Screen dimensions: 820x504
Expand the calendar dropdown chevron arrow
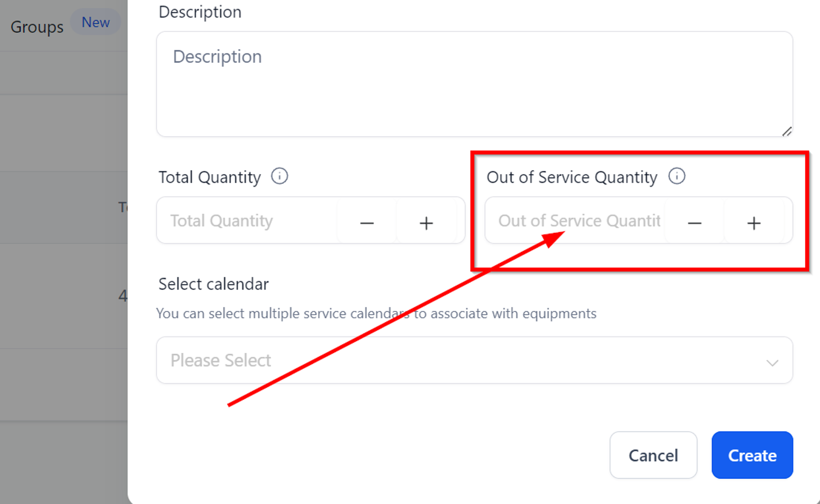coord(772,362)
